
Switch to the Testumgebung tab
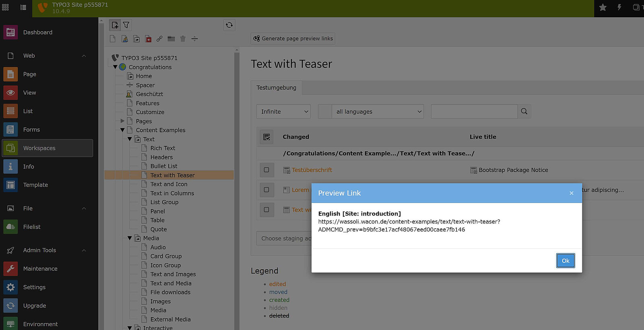(276, 88)
